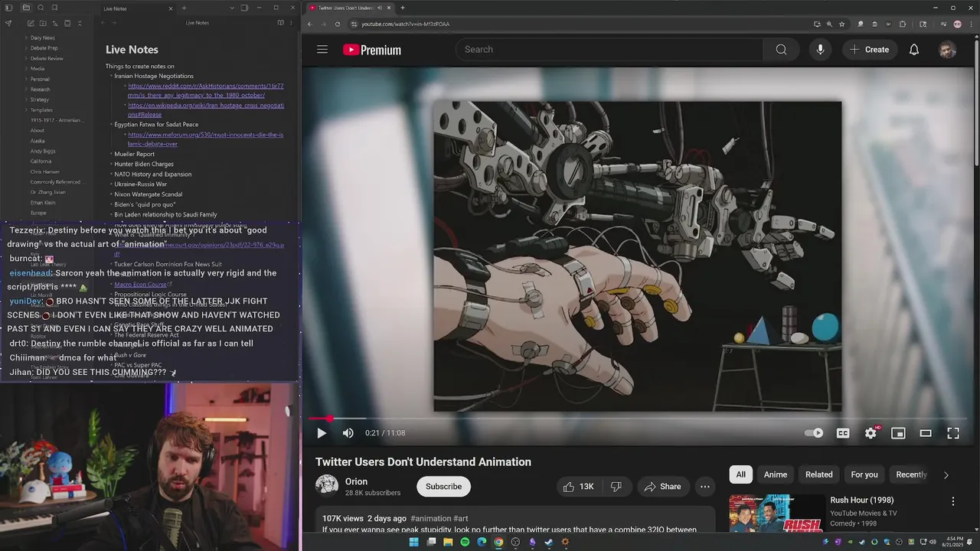Open the Andy Biggs note

pyautogui.click(x=43, y=151)
